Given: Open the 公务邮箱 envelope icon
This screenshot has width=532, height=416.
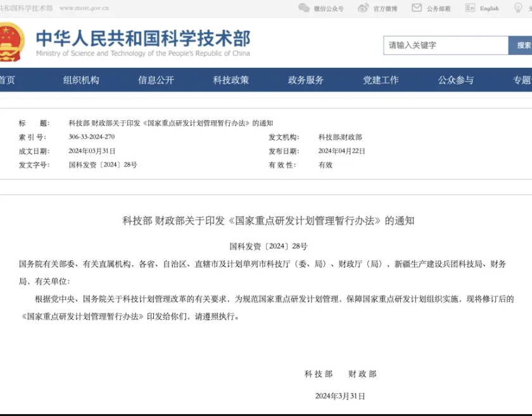Looking at the screenshot, I should pyautogui.click(x=417, y=8).
